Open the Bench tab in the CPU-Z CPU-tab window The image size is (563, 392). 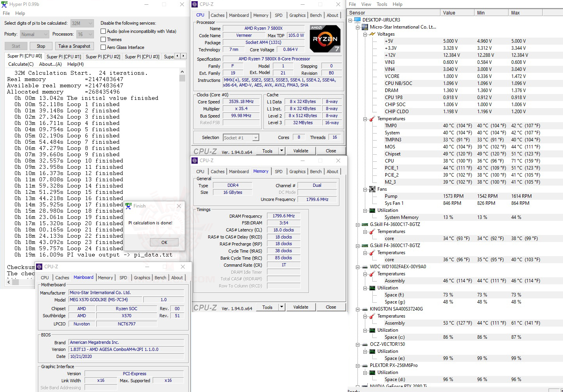(x=316, y=15)
